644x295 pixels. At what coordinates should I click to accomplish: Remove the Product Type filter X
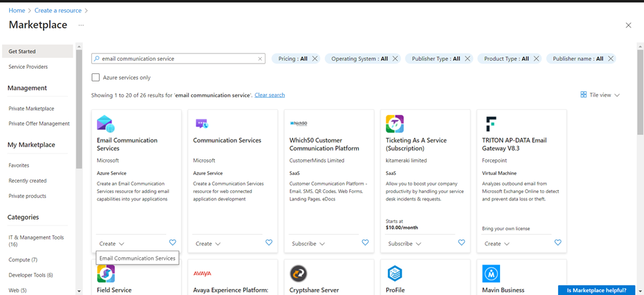click(536, 58)
